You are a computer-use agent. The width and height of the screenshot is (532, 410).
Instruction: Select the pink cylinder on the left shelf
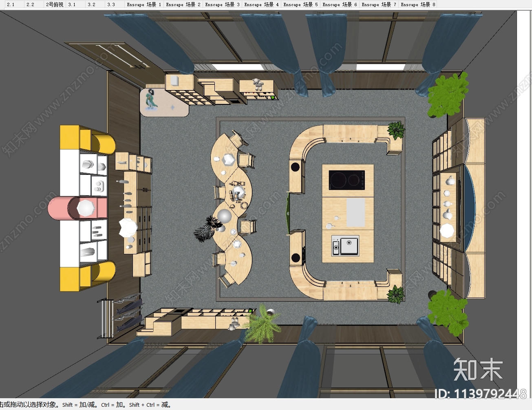77,208
